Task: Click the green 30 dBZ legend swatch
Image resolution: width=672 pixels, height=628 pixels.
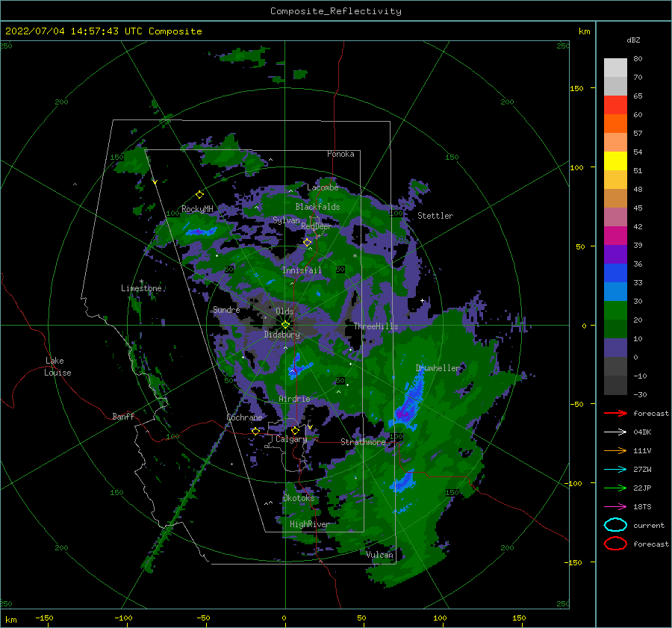Action: coord(615,310)
